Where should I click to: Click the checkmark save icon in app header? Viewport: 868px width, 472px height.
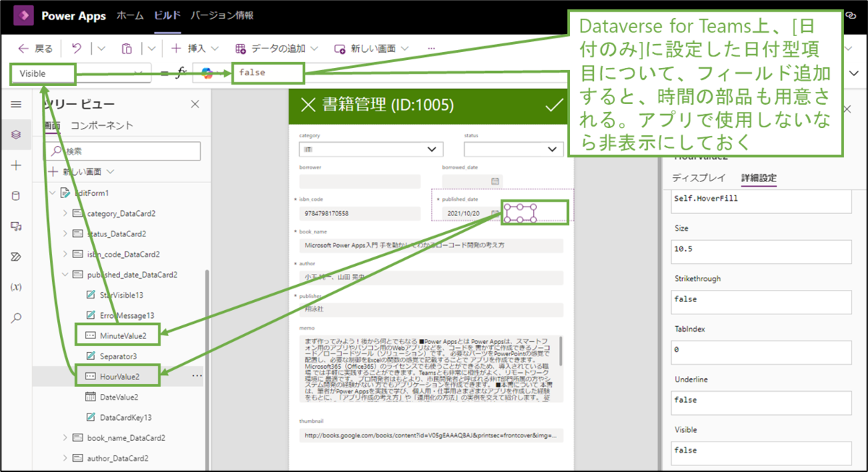554,106
